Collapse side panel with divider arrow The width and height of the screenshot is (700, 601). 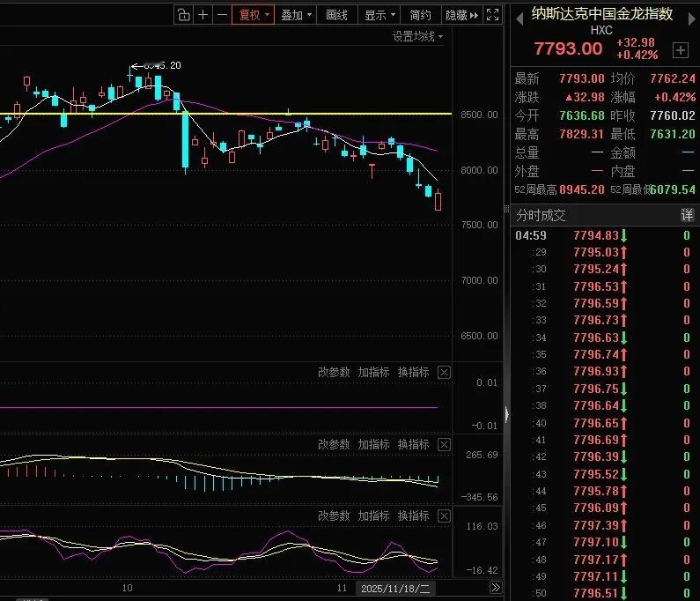506,414
